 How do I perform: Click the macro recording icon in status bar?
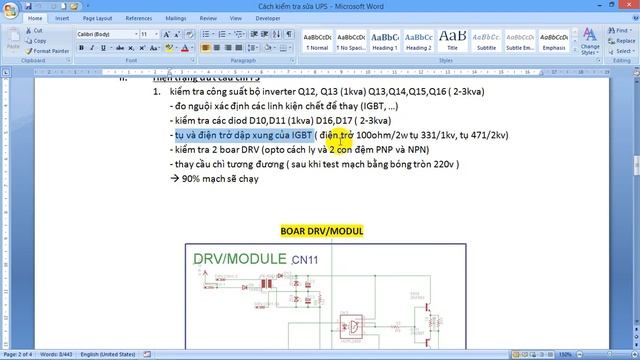pos(147,354)
